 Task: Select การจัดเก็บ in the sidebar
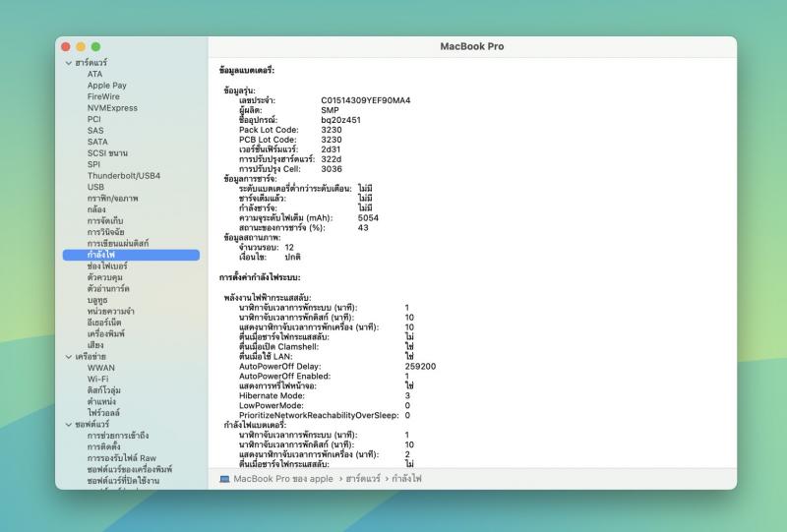tap(105, 221)
